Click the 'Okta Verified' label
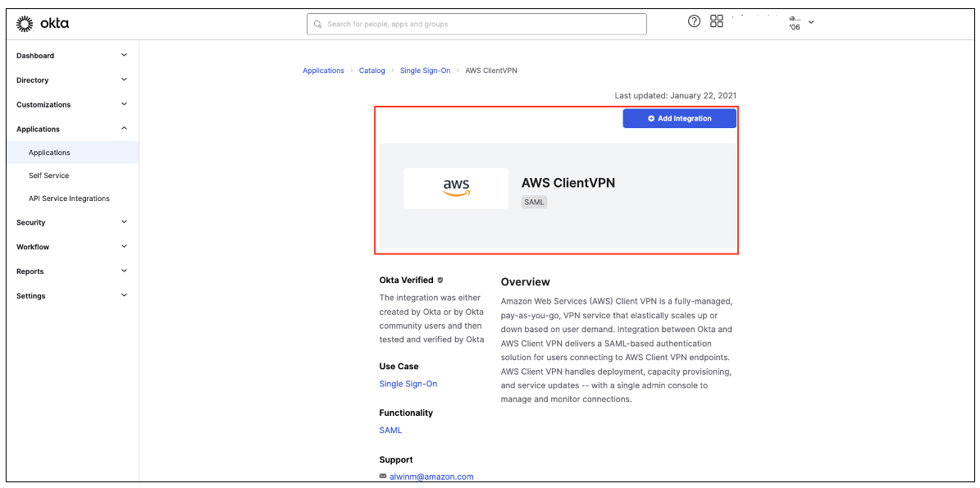980x488 pixels. 406,280
